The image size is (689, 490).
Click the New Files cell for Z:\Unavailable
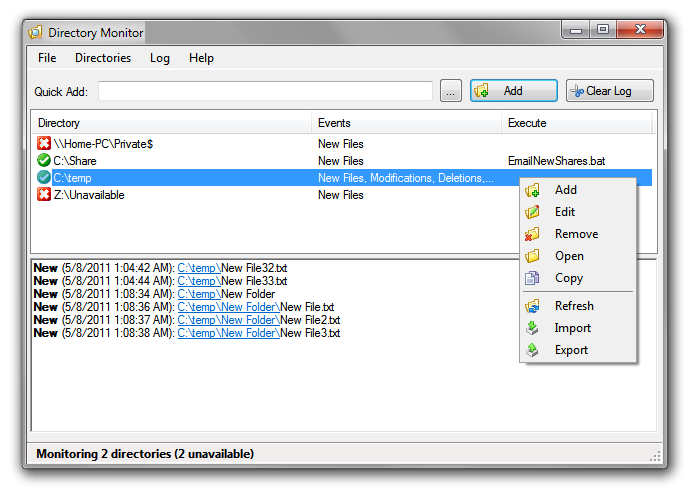(x=341, y=195)
